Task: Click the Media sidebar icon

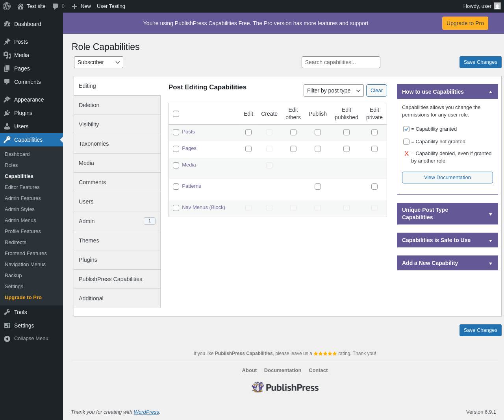Action: (7, 55)
